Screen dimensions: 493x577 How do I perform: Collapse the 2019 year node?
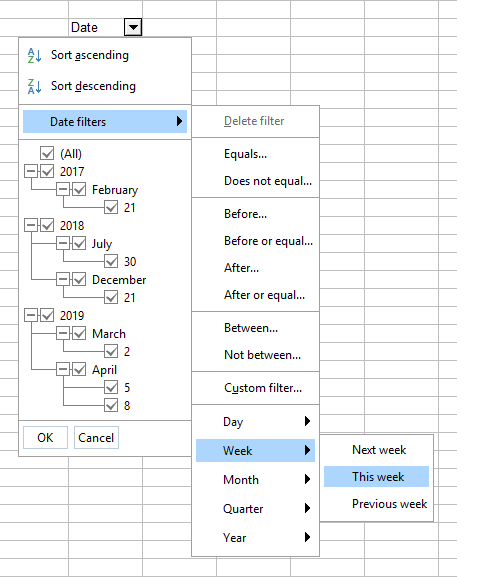click(x=31, y=315)
